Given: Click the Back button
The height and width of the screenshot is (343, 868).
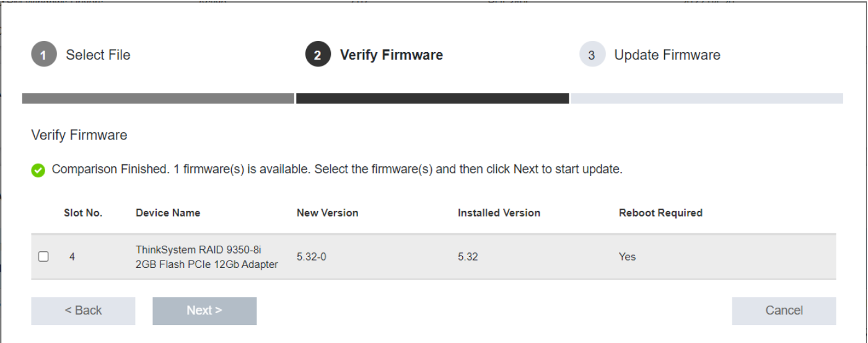Looking at the screenshot, I should (83, 311).
